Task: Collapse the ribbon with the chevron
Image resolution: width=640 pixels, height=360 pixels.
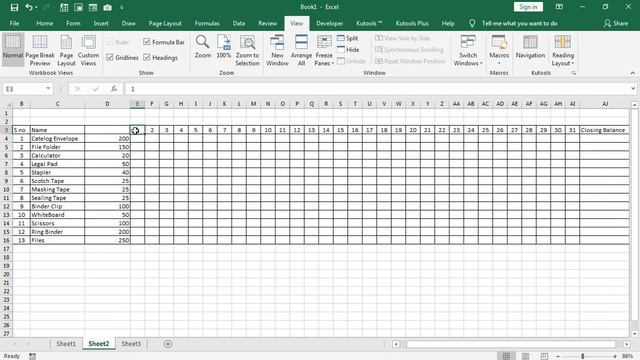Action: 633,73
